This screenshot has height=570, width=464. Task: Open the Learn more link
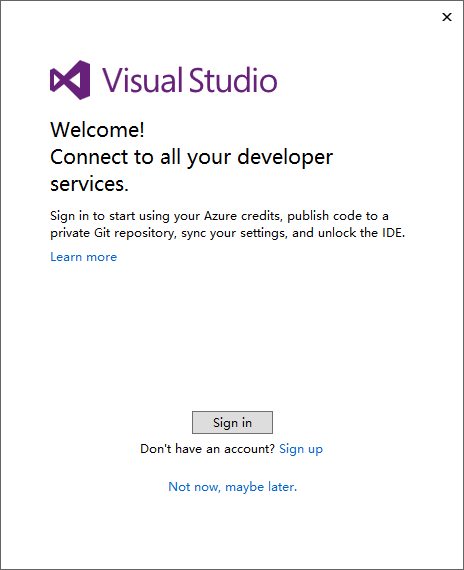(x=84, y=257)
